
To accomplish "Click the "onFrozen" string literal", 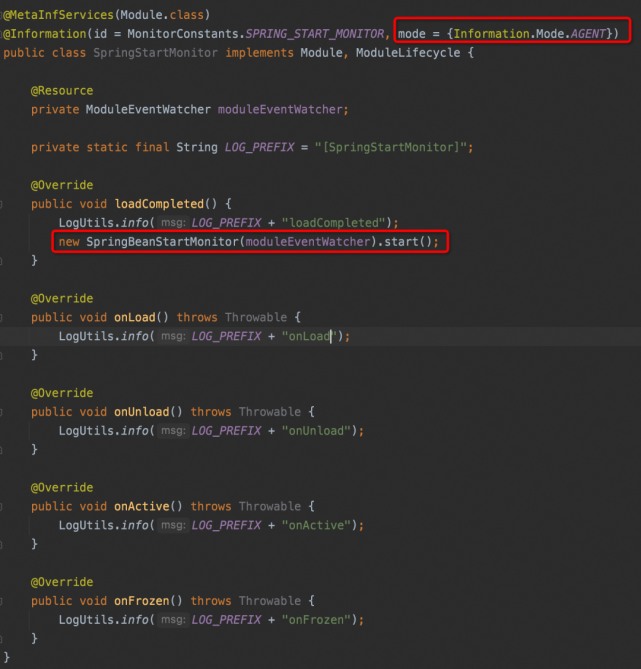I will pyautogui.click(x=316, y=620).
